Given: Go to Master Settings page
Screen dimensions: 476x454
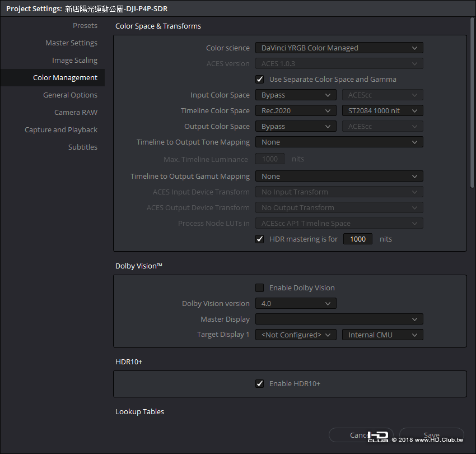Looking at the screenshot, I should 71,43.
